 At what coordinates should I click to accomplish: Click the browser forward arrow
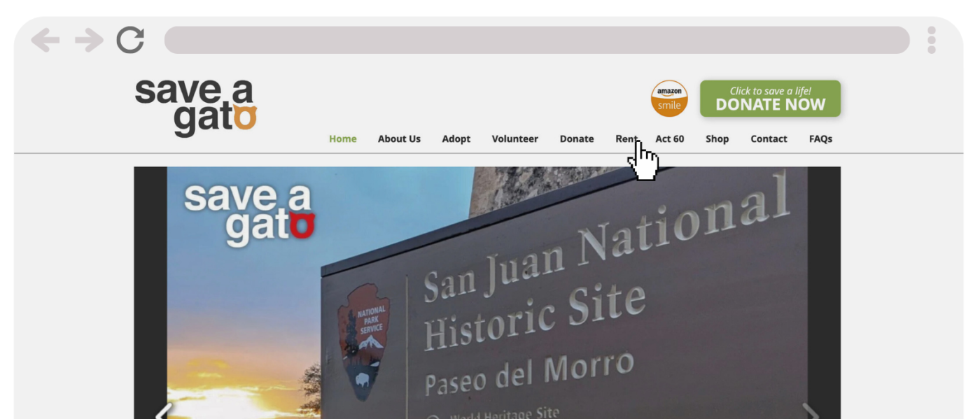89,41
